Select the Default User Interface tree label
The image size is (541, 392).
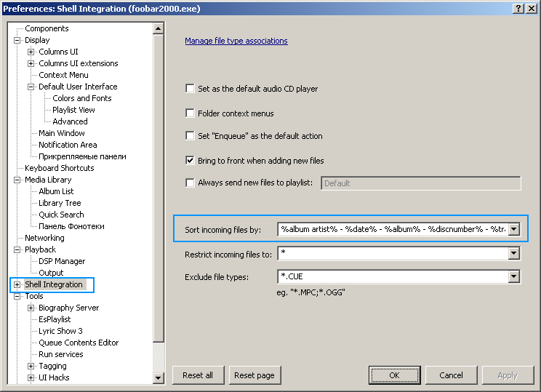click(78, 87)
